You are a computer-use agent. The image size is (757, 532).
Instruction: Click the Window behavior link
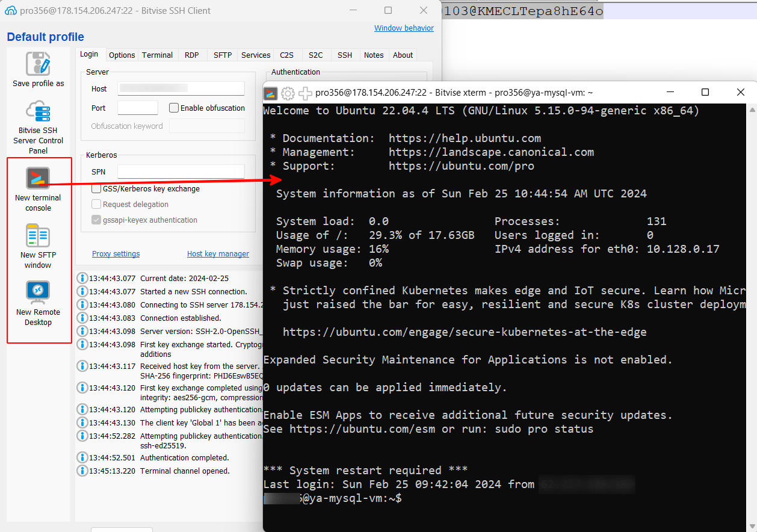point(404,28)
